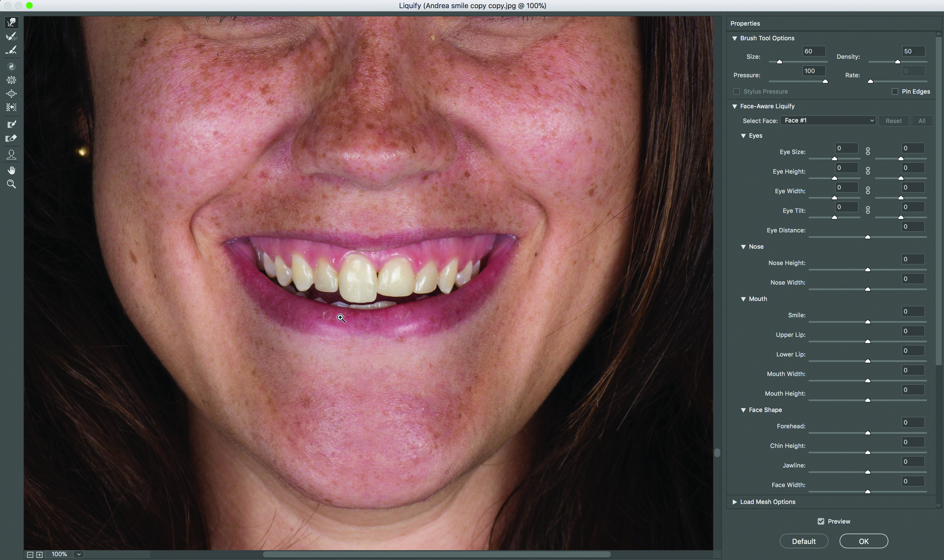This screenshot has width=944, height=560.
Task: Select the Bloat tool
Action: point(11,94)
